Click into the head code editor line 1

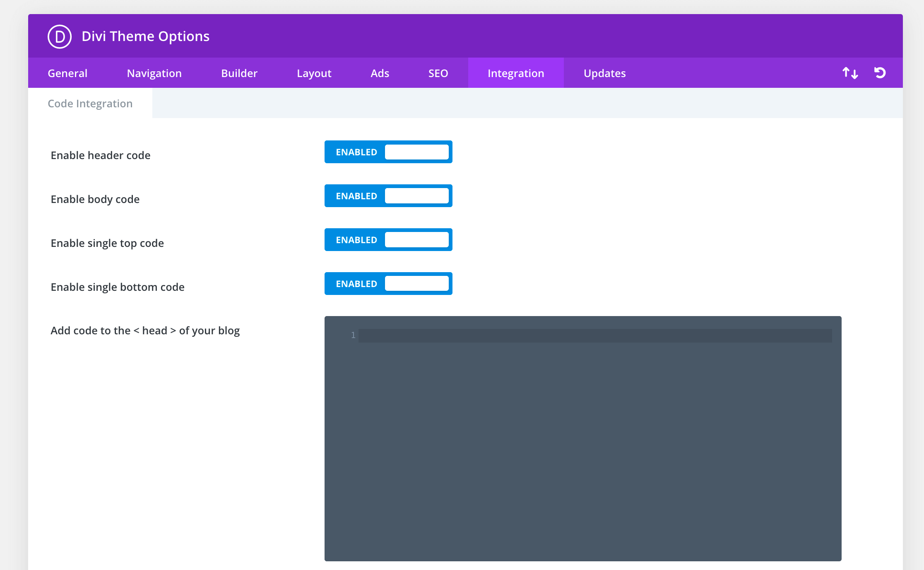point(594,336)
